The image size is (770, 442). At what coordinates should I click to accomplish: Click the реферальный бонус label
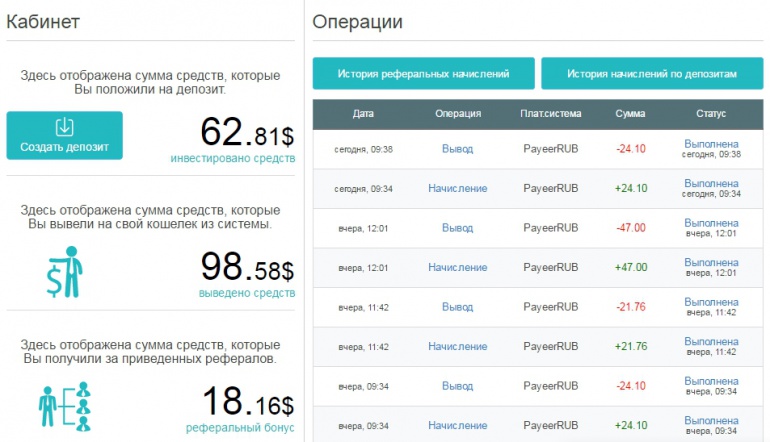[240, 428]
